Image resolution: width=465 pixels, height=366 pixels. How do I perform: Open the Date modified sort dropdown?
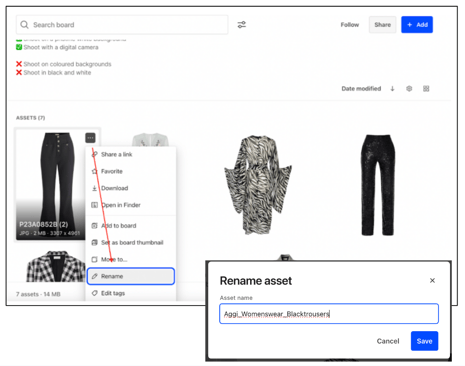(361, 89)
